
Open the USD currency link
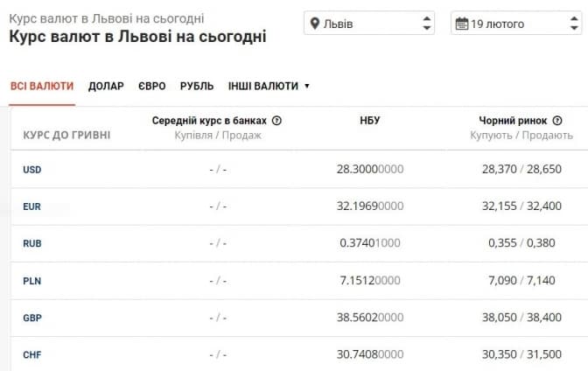coord(32,169)
